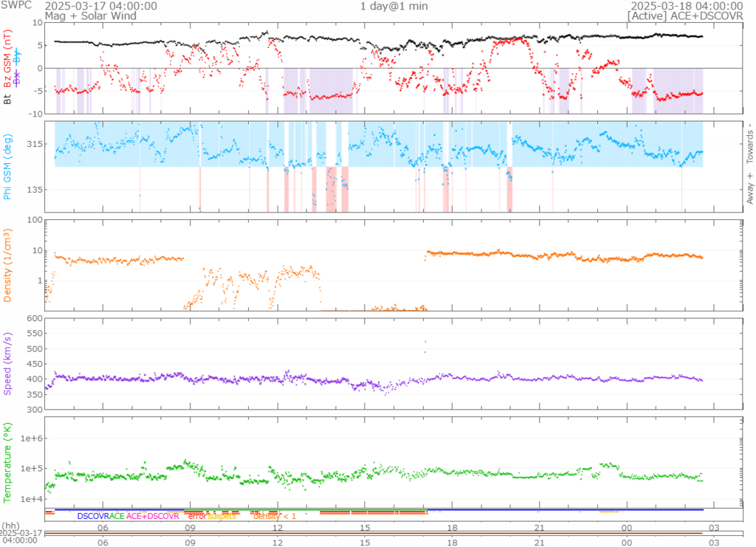This screenshot has width=756, height=547.
Task: Click the 1e+6 tick on Temperature axis
Action: [x=31, y=438]
